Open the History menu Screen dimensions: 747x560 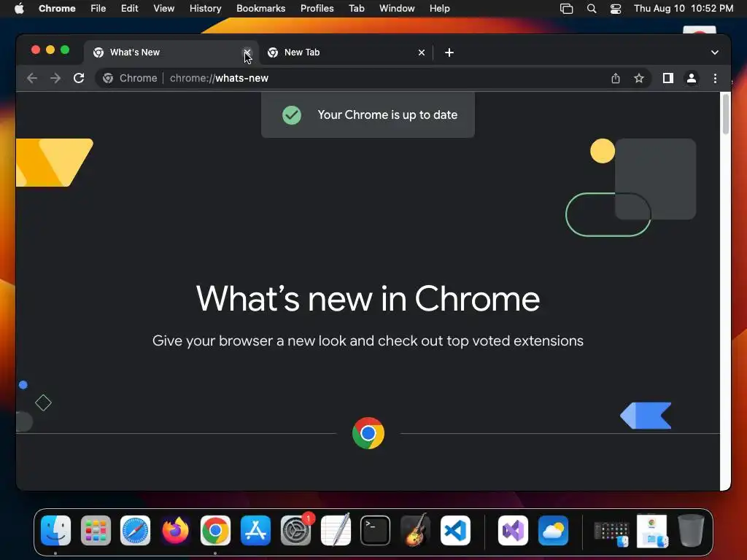click(x=205, y=9)
